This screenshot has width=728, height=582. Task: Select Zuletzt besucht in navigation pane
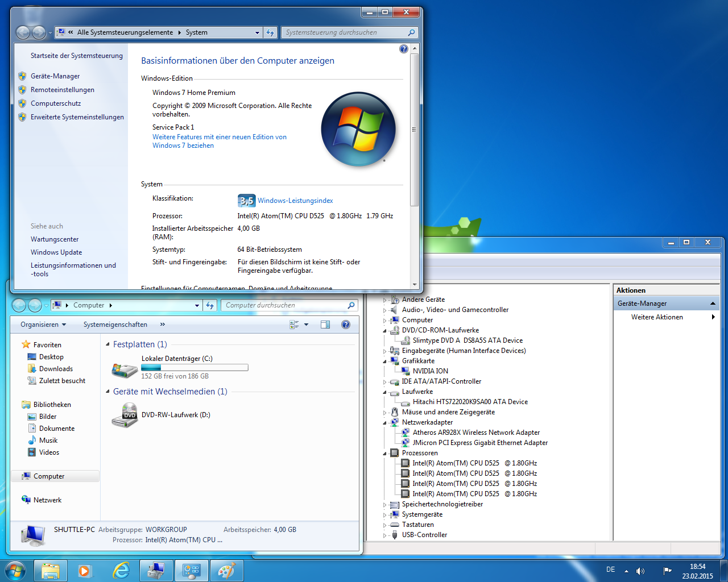62,381
